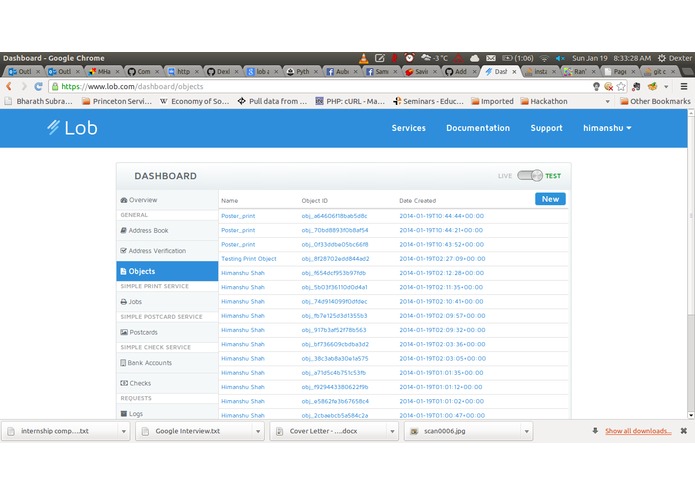Open dropdown arrow for internship comp....txt download
The width and height of the screenshot is (695, 494).
124,431
